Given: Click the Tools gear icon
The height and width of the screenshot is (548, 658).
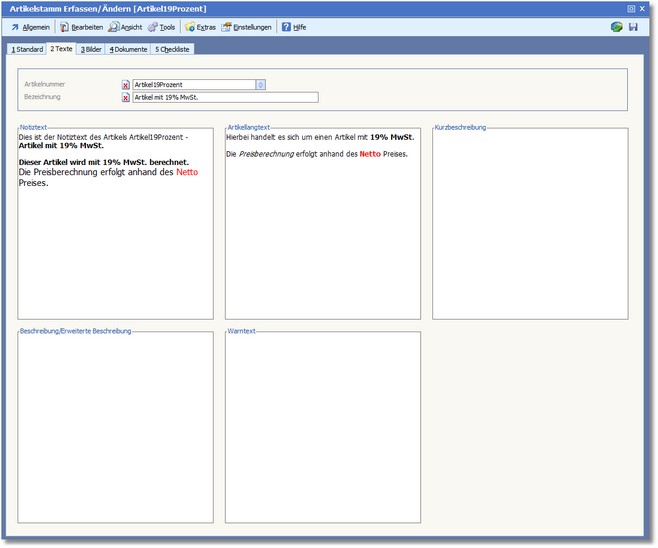Looking at the screenshot, I should (152, 27).
